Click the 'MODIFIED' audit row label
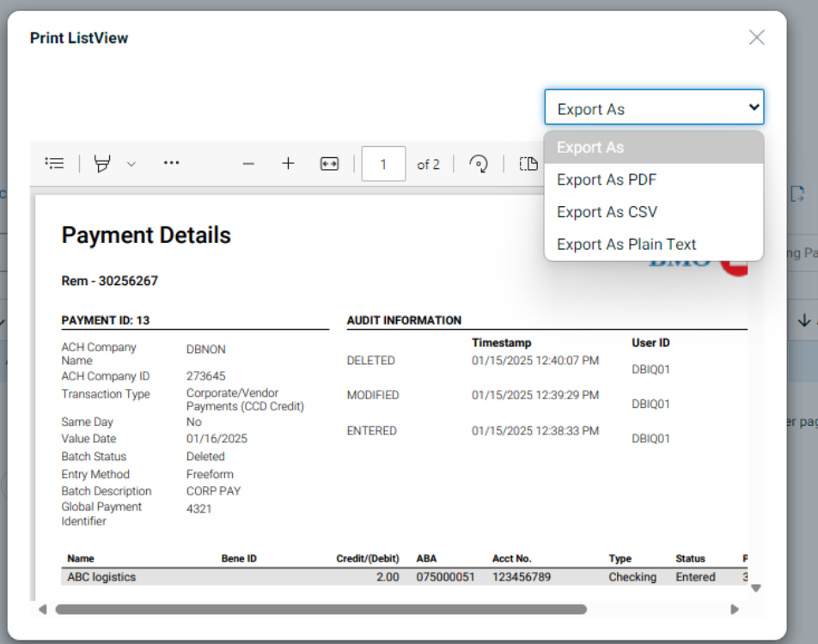Image resolution: width=818 pixels, height=644 pixels. 373,395
